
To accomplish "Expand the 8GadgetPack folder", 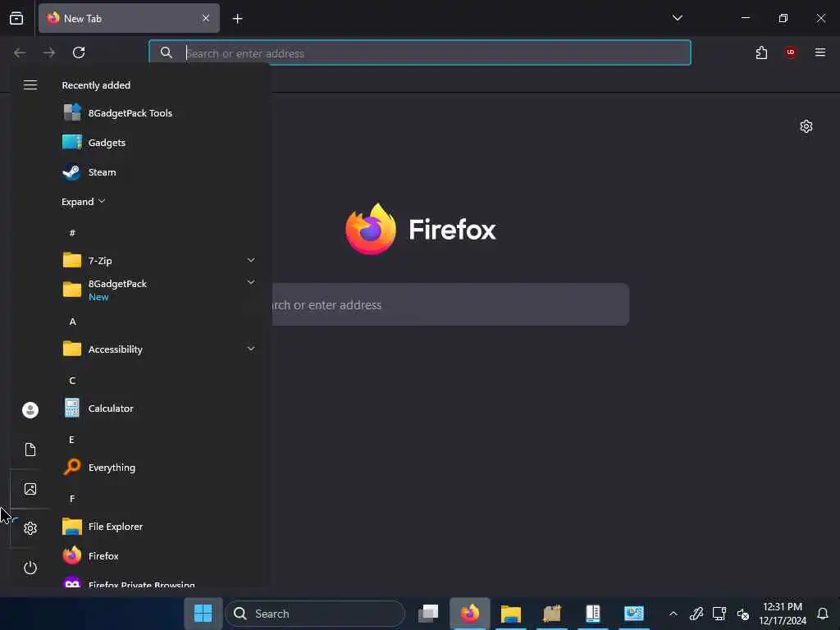I will pos(159,290).
